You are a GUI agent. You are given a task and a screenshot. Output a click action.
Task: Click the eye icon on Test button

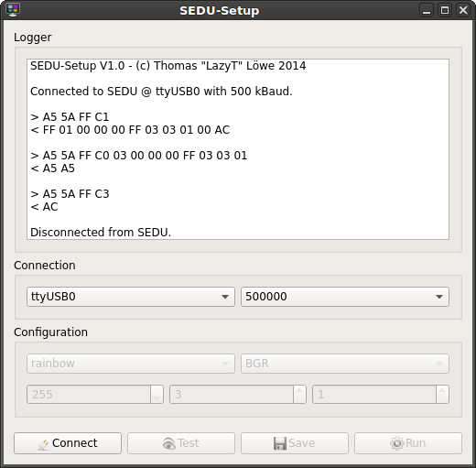tap(169, 443)
